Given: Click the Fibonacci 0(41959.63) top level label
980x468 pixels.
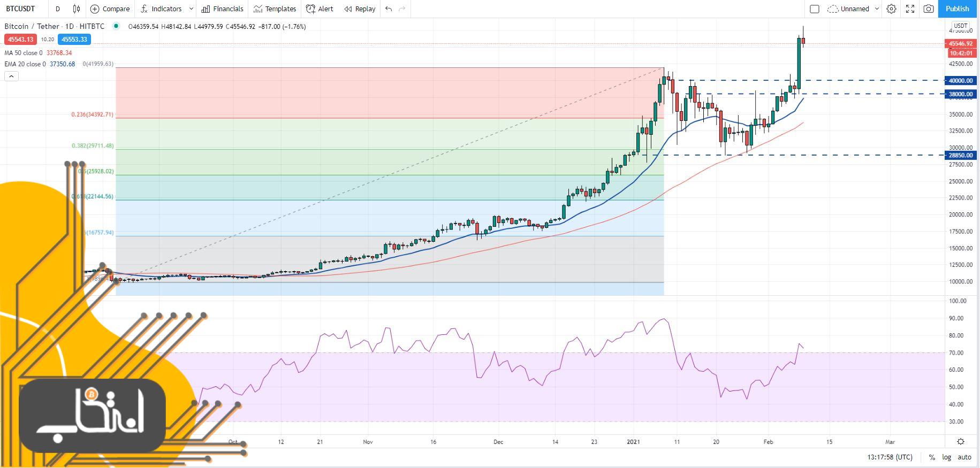Looking at the screenshot, I should pos(98,64).
